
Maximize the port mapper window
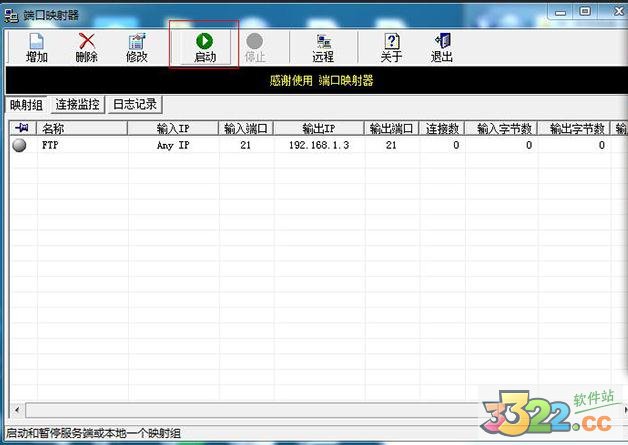[x=585, y=11]
